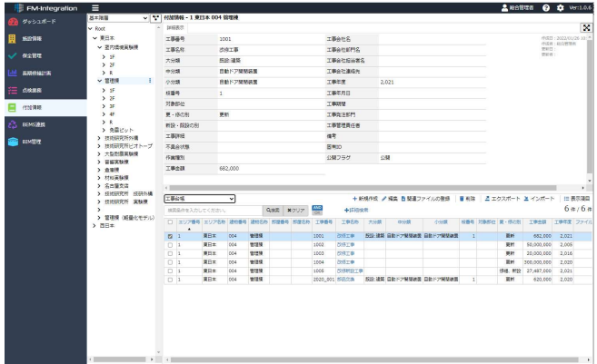597x364 pixels.
Task: Open the 保全管理 checkmark icon in sidebar
Action: click(12, 55)
